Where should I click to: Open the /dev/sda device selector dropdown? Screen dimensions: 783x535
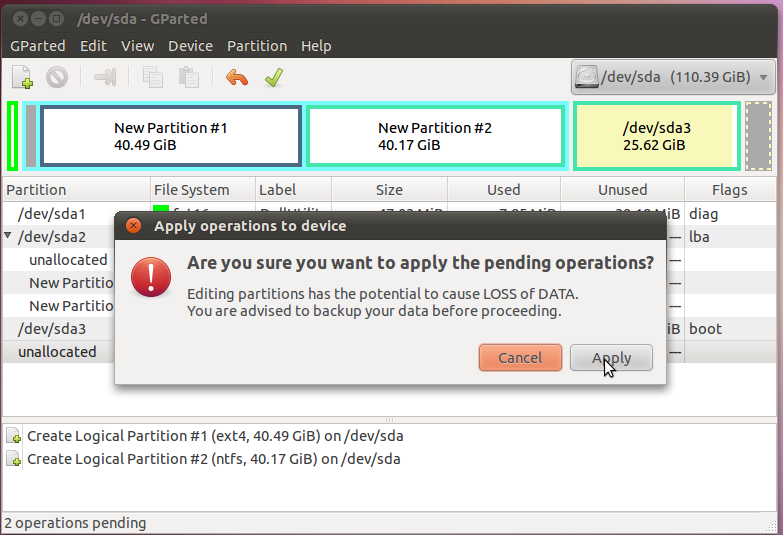click(673, 77)
